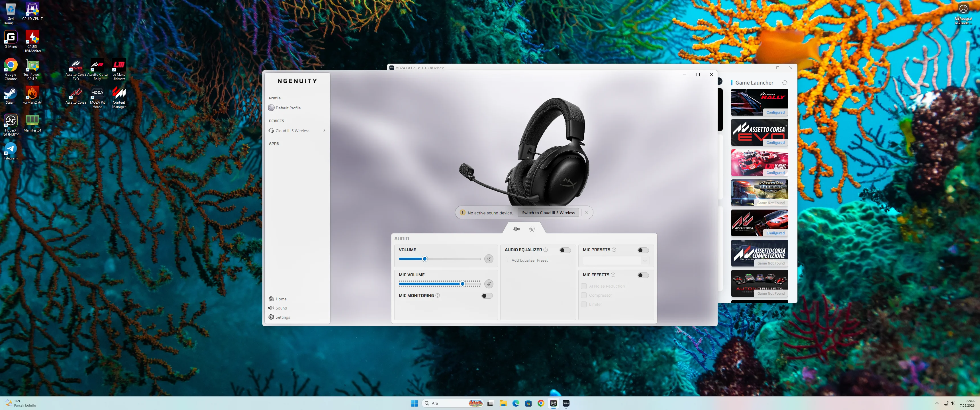Open the Windows Start menu
Viewport: 980px width, 410px height.
[x=414, y=403]
